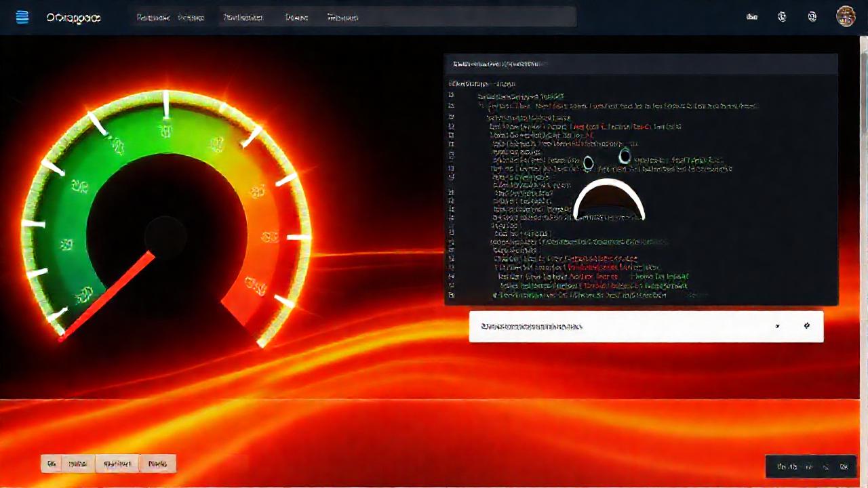Open the user profile avatar
The height and width of the screenshot is (488, 868).
(846, 17)
